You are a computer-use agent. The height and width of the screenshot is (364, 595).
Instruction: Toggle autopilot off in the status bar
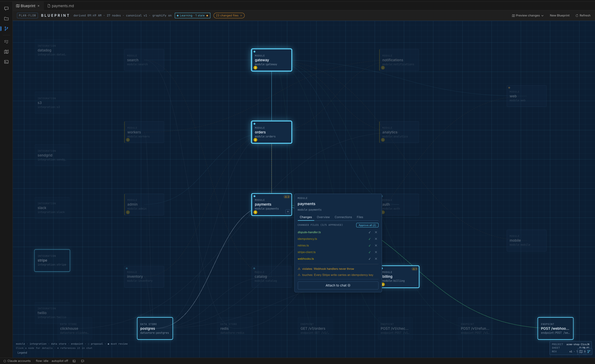60,361
